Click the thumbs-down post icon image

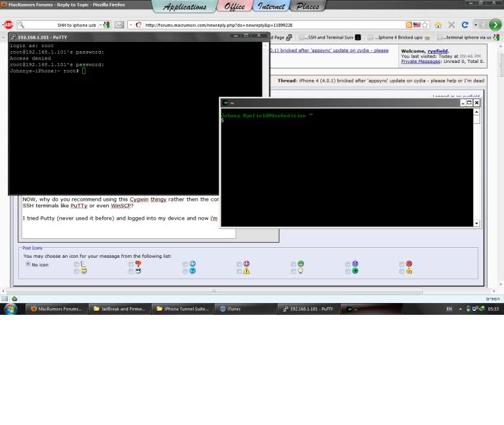tap(138, 264)
